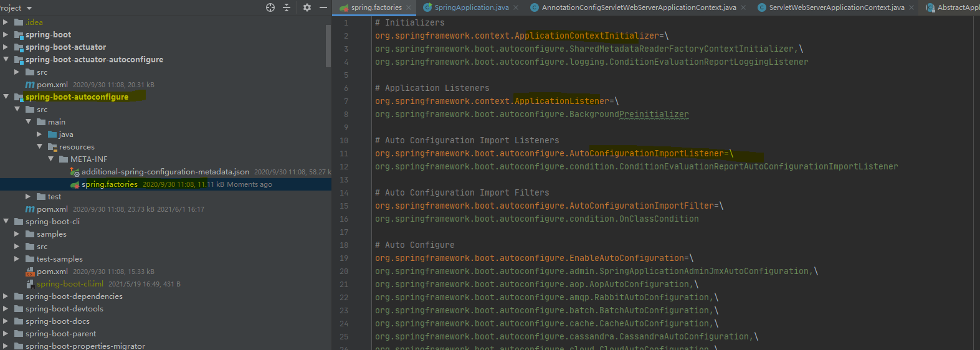Click the .idea folder icon

pyautogui.click(x=19, y=22)
